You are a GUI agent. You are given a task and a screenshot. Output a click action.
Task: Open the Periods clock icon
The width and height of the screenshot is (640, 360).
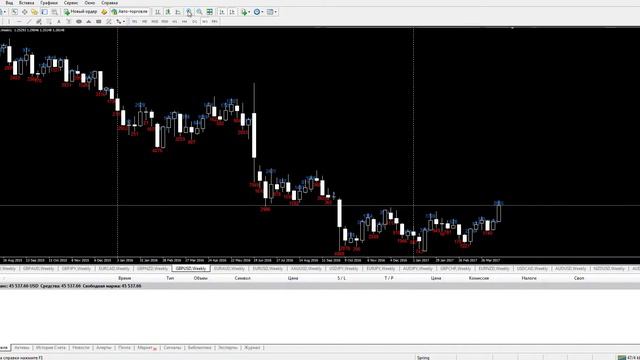click(257, 12)
